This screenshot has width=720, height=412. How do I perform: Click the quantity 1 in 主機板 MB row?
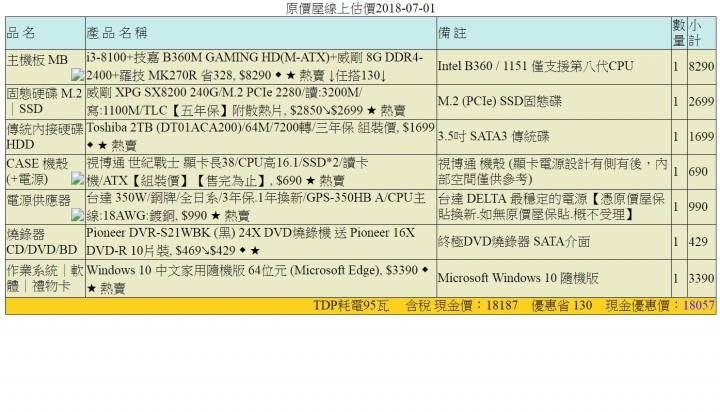[676, 67]
